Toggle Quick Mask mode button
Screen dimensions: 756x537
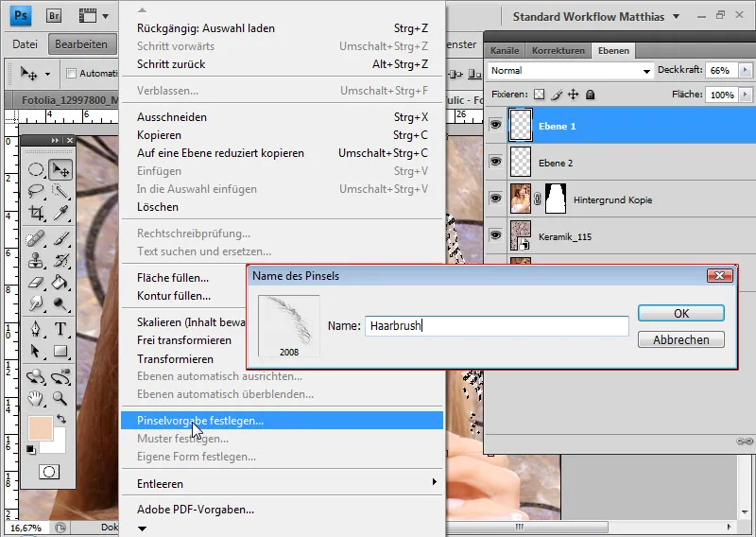[x=49, y=472]
